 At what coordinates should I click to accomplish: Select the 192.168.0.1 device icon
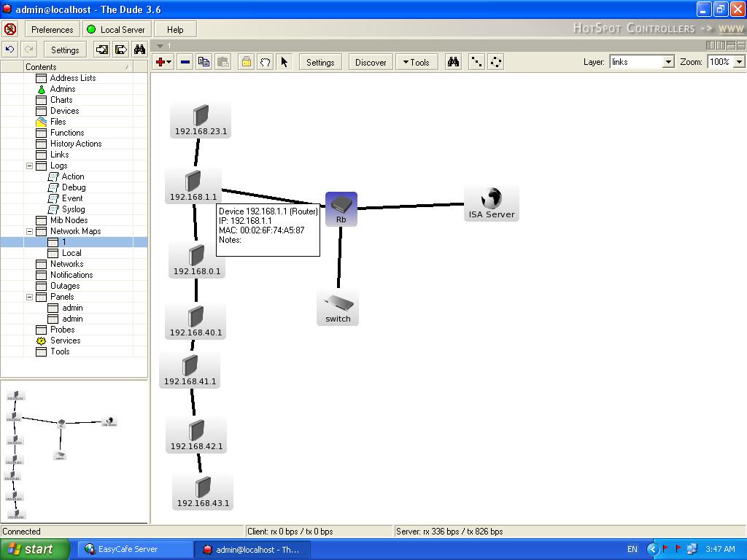[197, 260]
